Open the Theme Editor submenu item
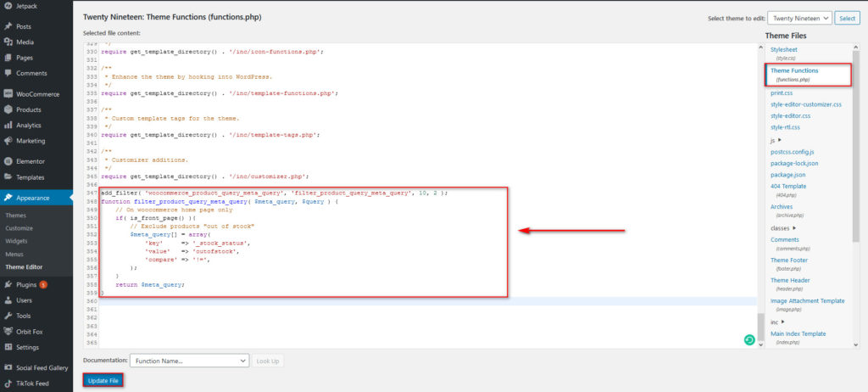Viewport: 868px width, 392px height. click(24, 267)
